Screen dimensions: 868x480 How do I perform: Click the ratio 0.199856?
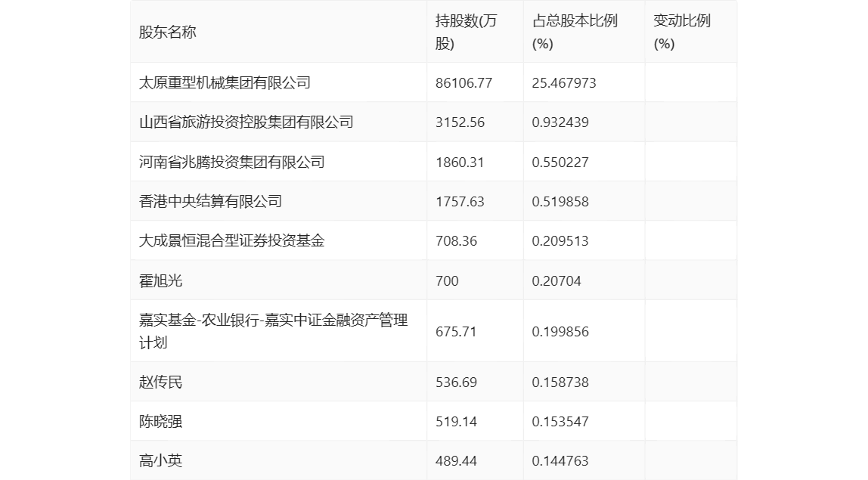tap(560, 332)
